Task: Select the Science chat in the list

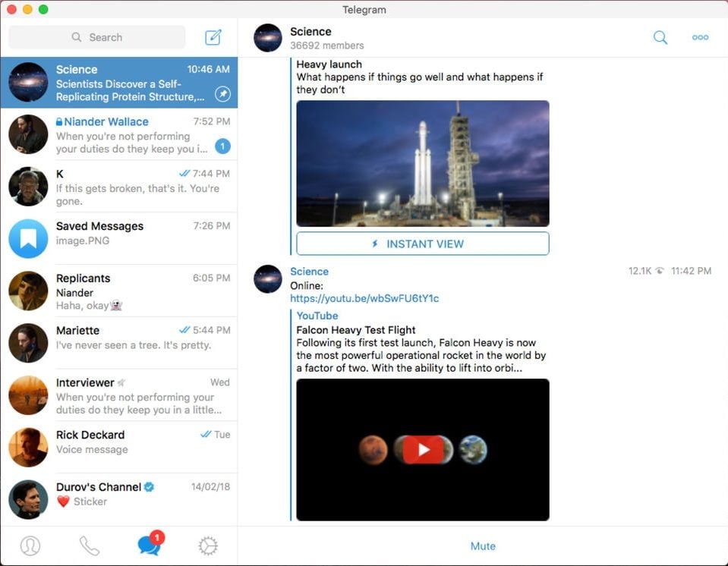Action: coord(119,83)
